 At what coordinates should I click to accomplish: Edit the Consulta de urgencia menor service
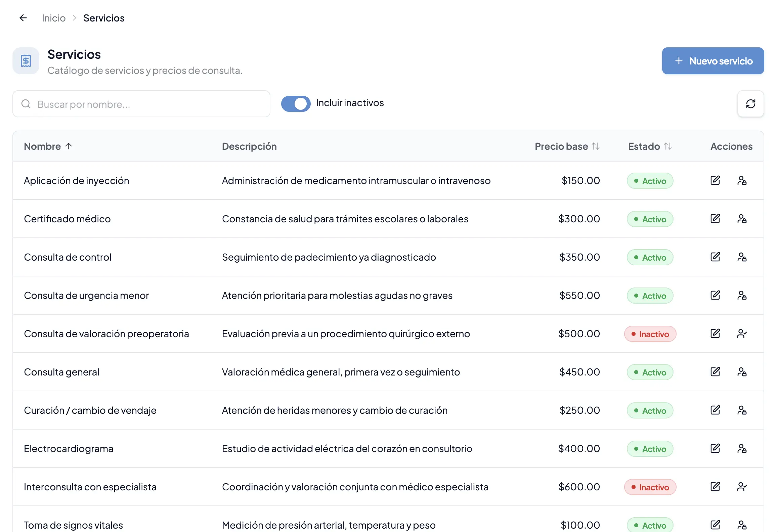pyautogui.click(x=715, y=295)
